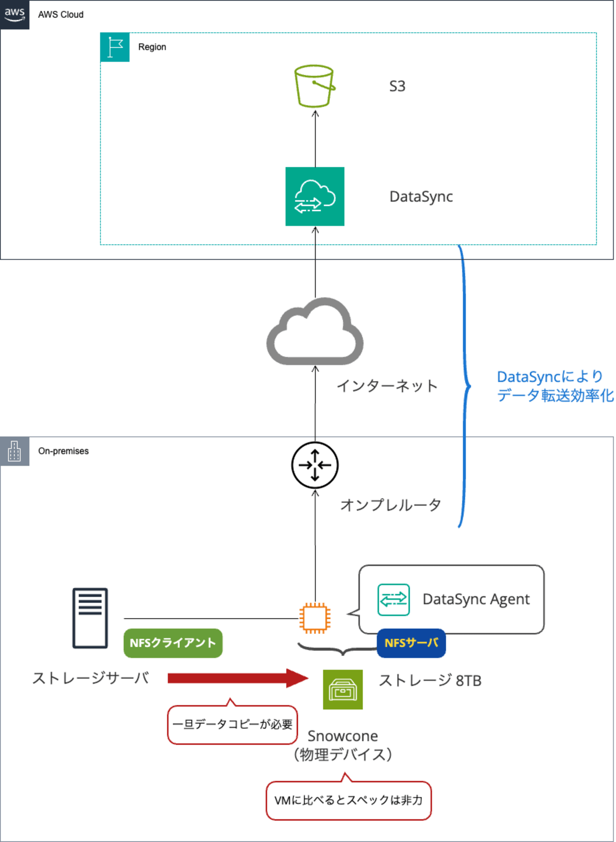Select the Region flag icon
616x842 pixels.
point(115,47)
